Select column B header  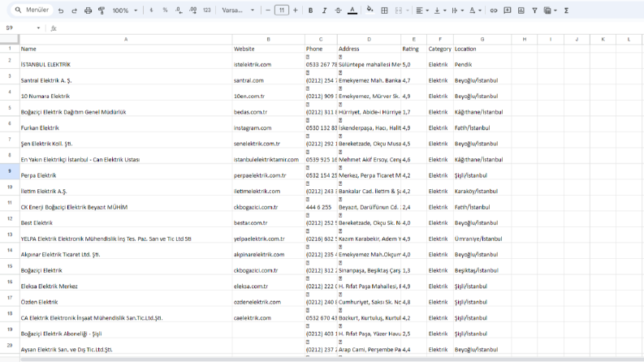[x=268, y=40]
